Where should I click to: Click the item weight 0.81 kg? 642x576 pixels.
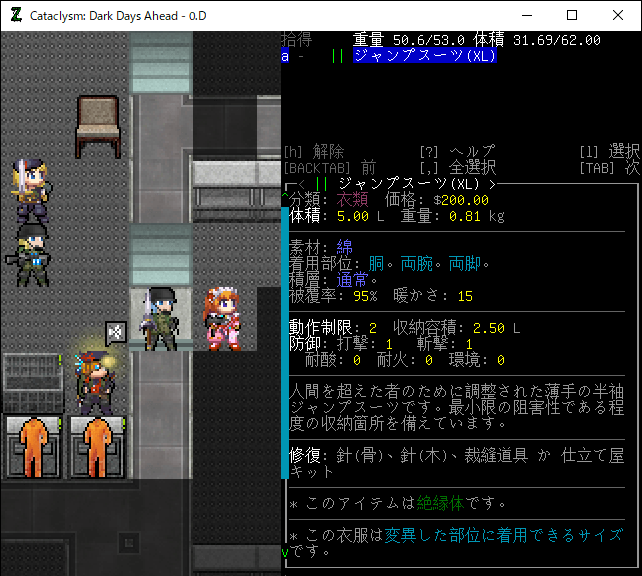[x=477, y=216]
